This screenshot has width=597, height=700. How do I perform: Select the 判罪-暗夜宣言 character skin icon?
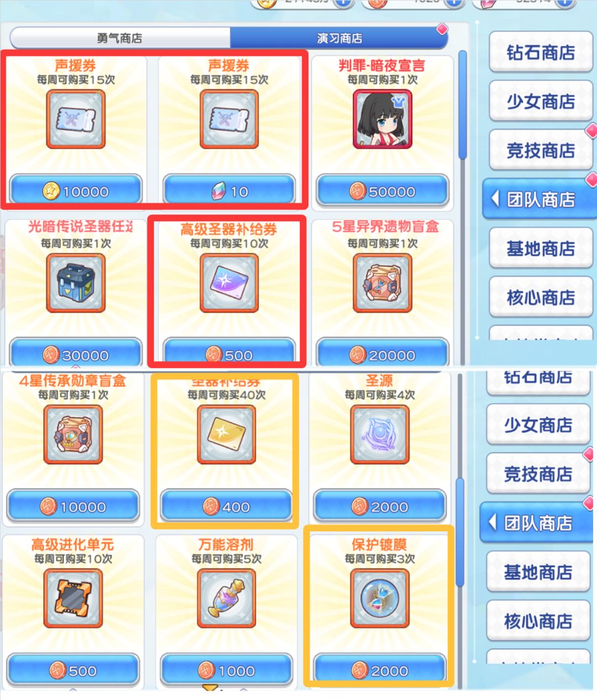(x=382, y=120)
